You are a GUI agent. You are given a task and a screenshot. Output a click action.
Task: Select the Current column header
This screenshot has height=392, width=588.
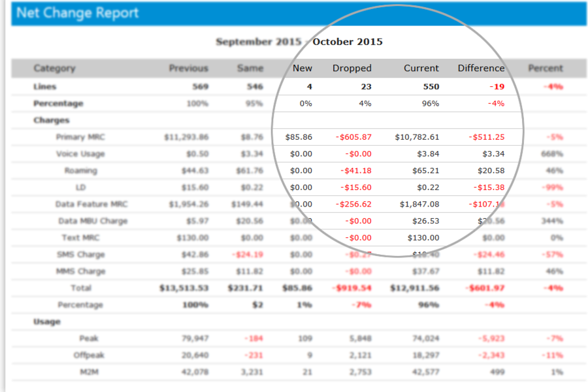[421, 68]
